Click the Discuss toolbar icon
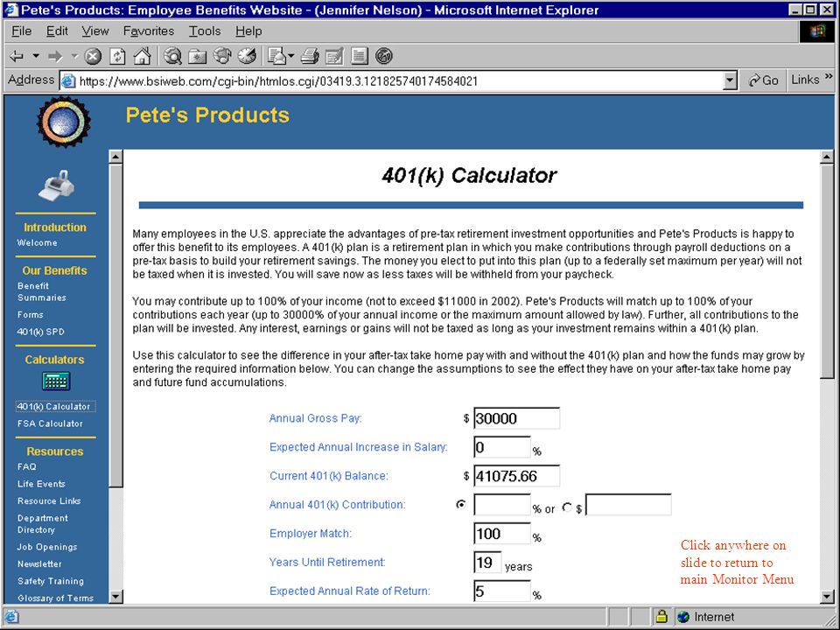 point(359,56)
